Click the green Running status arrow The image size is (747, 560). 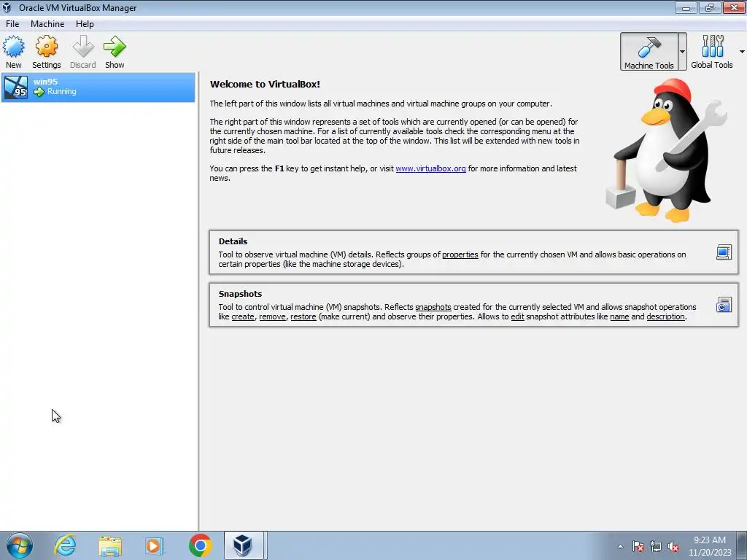39,92
